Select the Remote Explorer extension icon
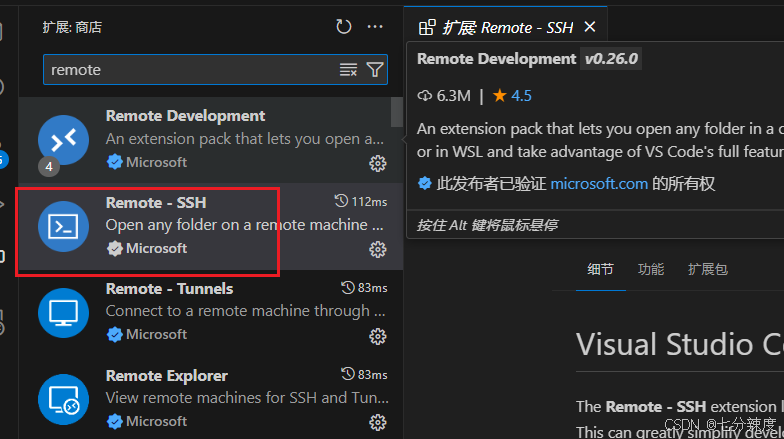 point(64,400)
